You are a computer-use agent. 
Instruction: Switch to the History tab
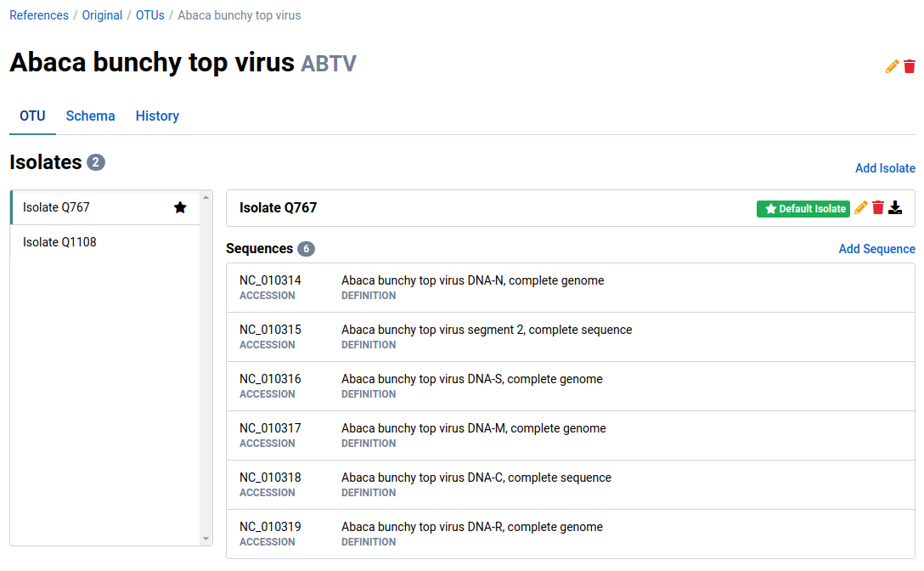coord(157,116)
